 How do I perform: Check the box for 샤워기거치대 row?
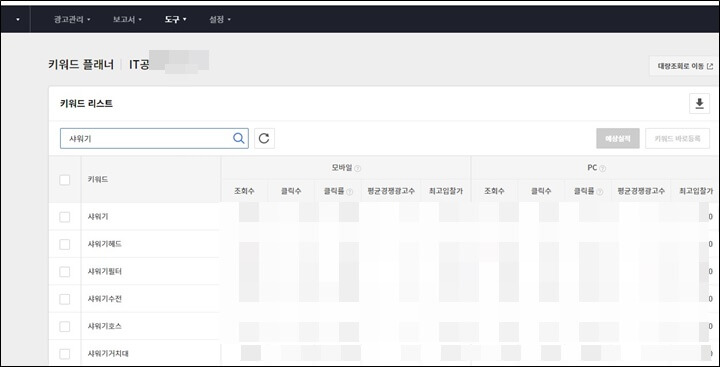(65, 354)
